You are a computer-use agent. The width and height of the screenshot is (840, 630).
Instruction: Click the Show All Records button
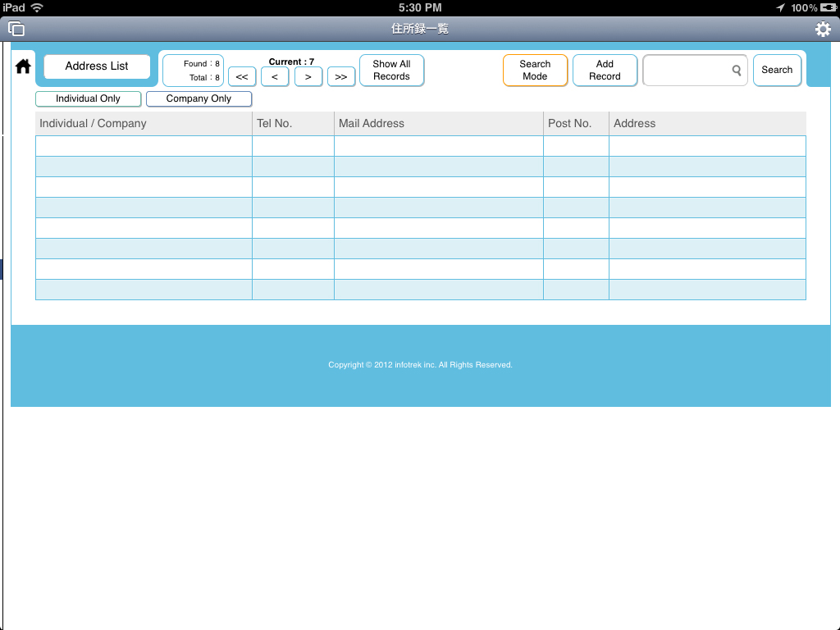point(391,70)
